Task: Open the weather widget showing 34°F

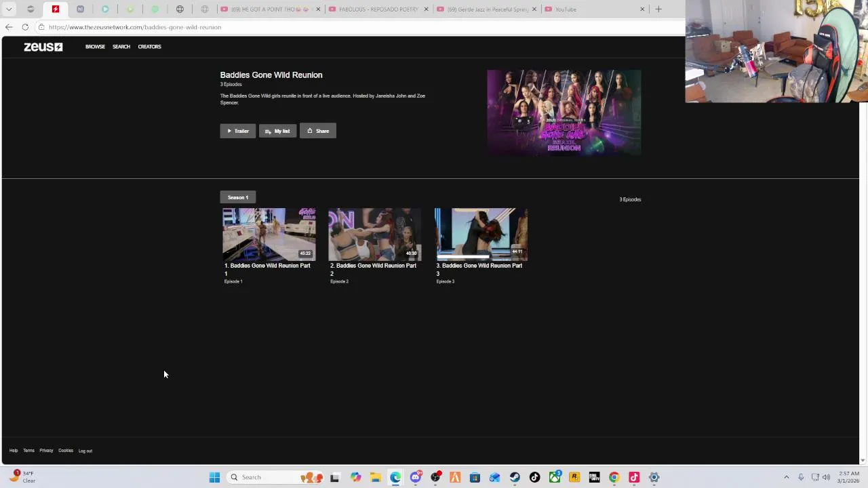Action: 21,477
